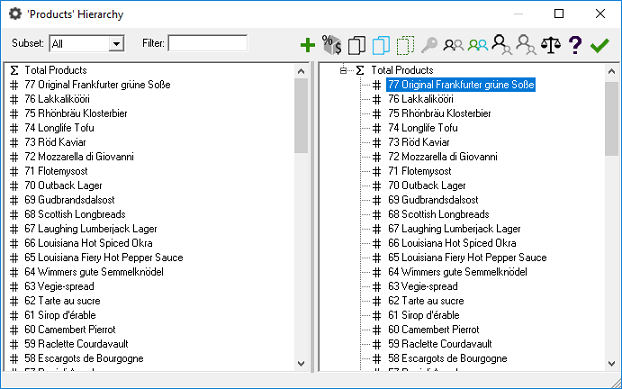Select Total Products in the left list

coord(56,70)
